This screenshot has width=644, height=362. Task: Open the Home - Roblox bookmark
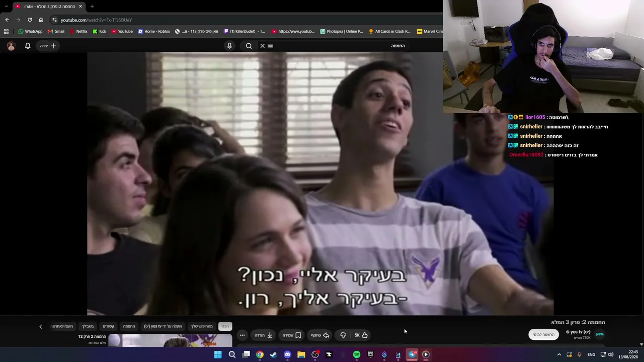(154, 31)
